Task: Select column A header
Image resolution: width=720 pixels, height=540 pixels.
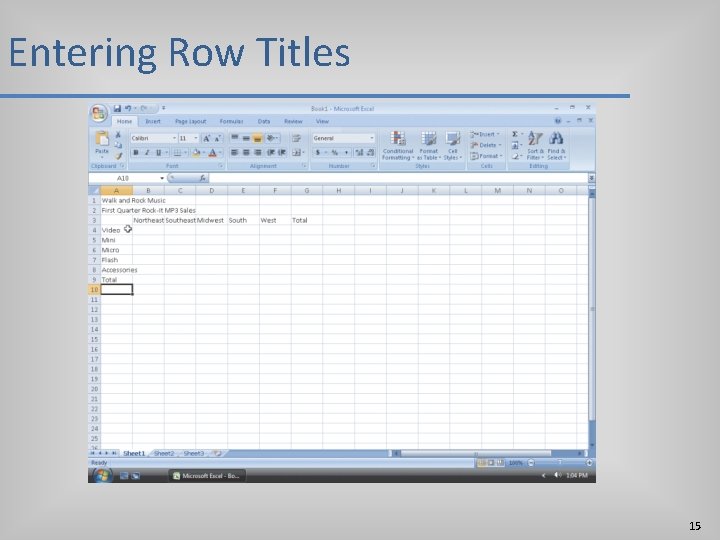Action: click(117, 191)
